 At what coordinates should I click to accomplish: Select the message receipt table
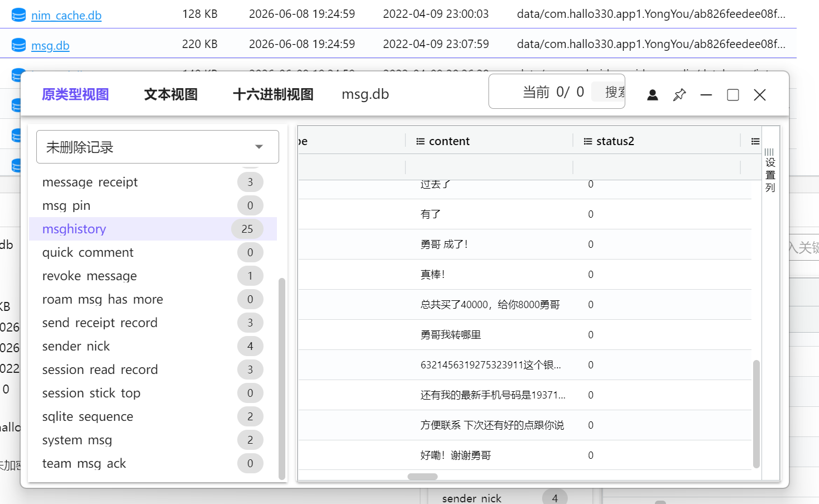tap(153, 182)
